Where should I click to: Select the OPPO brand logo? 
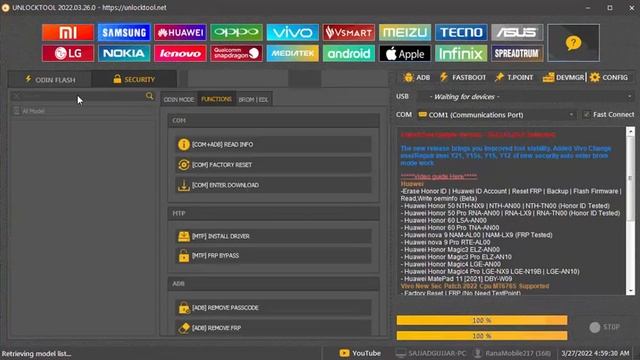pyautogui.click(x=236, y=32)
